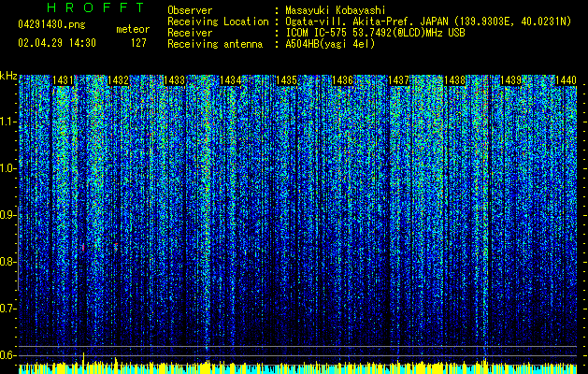Click time marker 1436
The height and width of the screenshot is (374, 588).
(342, 80)
